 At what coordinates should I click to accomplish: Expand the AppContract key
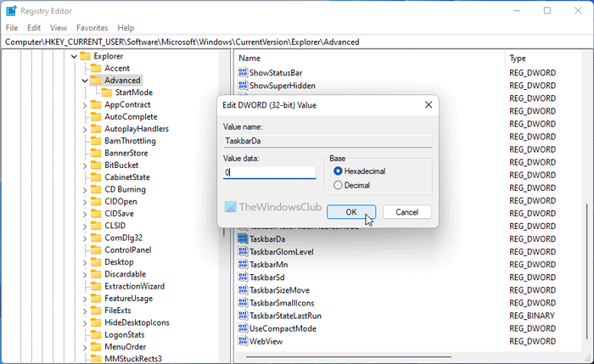(85, 105)
